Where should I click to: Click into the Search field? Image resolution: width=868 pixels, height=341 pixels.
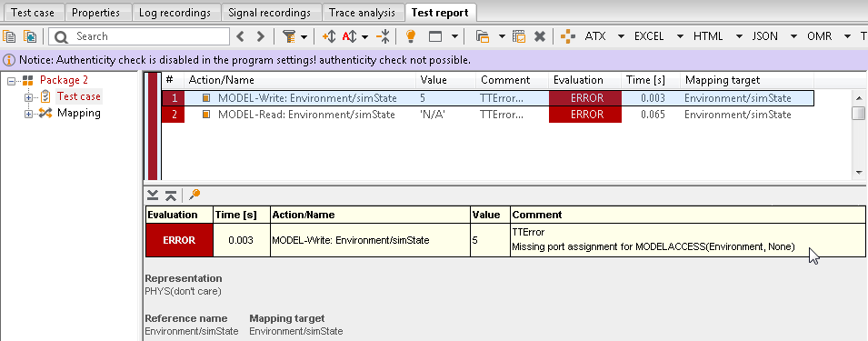click(139, 36)
